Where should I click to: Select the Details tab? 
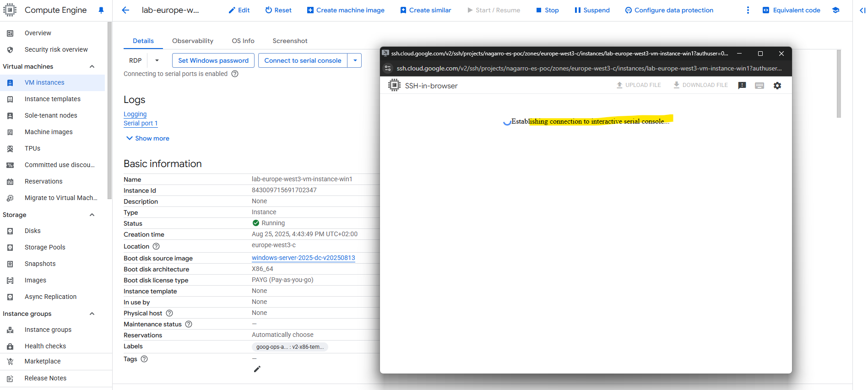(143, 41)
